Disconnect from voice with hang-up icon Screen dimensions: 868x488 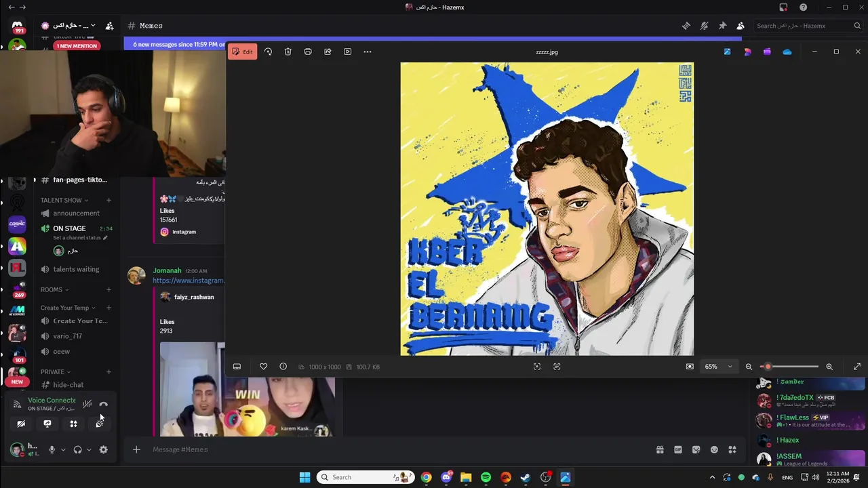click(x=103, y=404)
